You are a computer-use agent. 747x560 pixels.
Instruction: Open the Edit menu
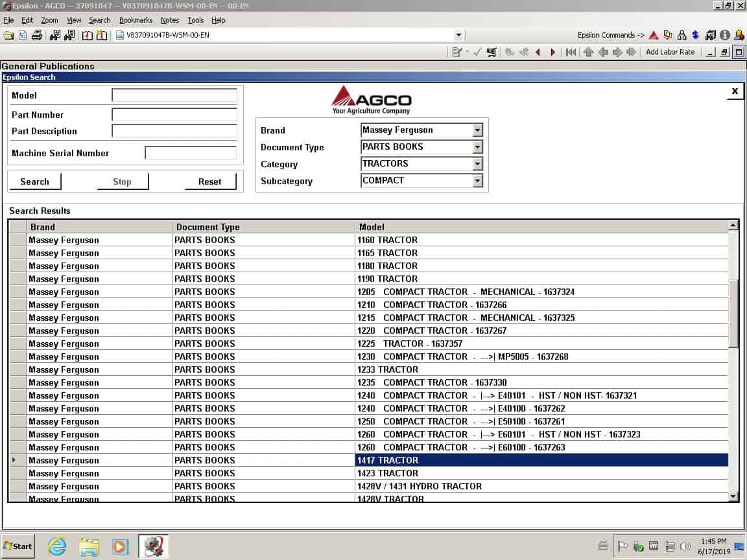pyautogui.click(x=27, y=20)
